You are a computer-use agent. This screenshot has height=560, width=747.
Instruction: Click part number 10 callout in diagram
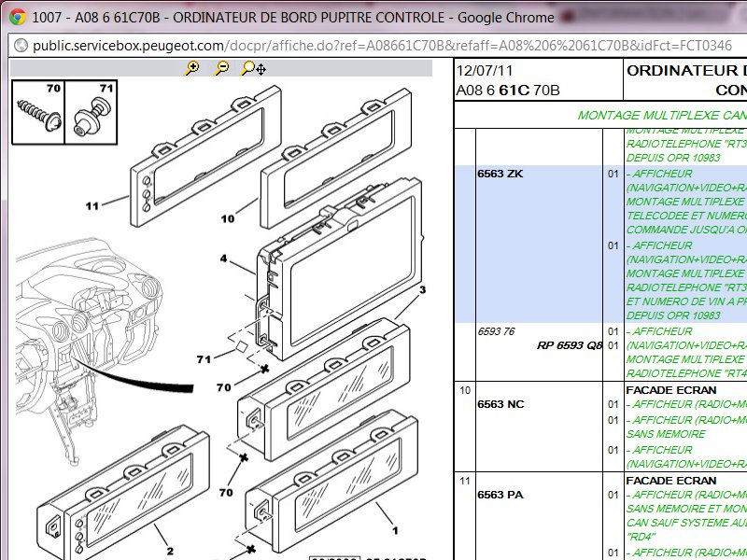click(228, 218)
